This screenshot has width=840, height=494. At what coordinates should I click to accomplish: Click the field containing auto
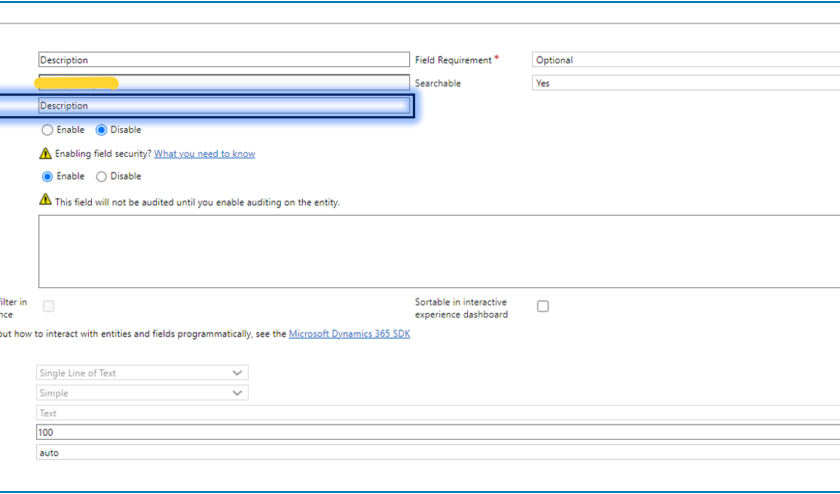437,453
